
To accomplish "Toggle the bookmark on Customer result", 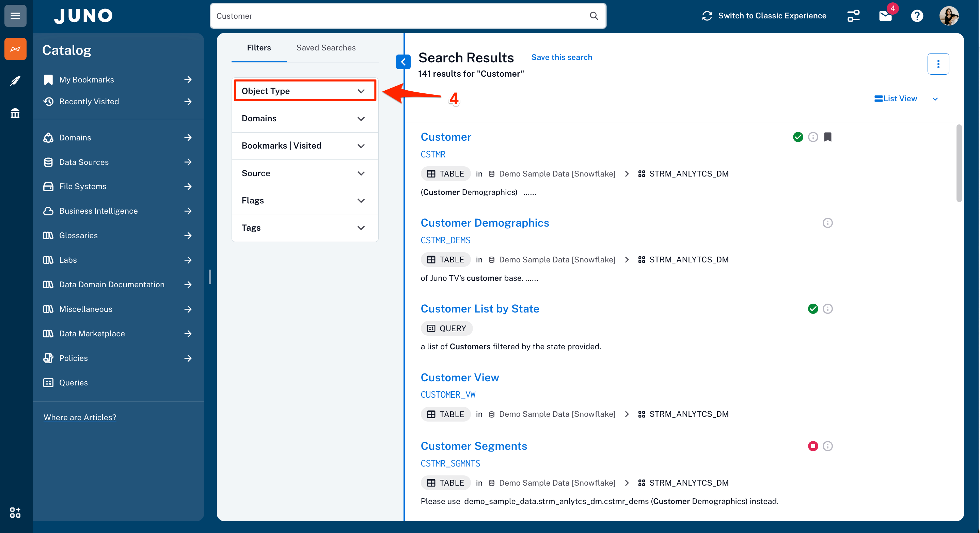I will (x=827, y=137).
